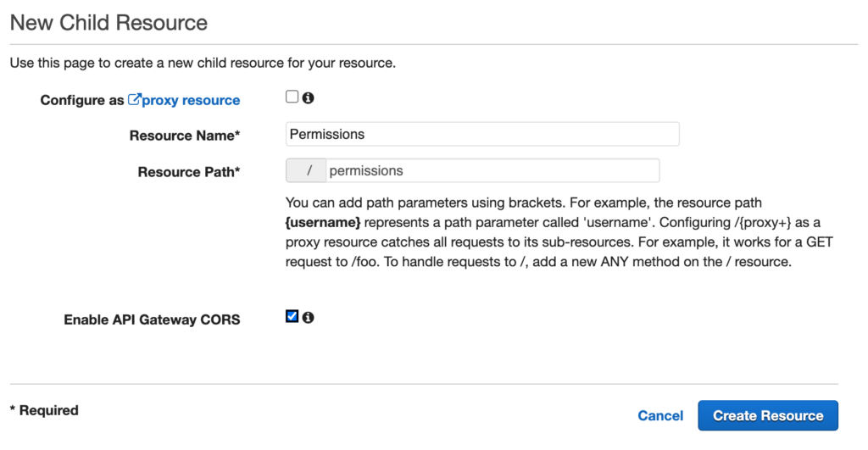Viewport: 868px width, 450px height.
Task: Click the bold "{username}" text in help
Action: click(323, 222)
